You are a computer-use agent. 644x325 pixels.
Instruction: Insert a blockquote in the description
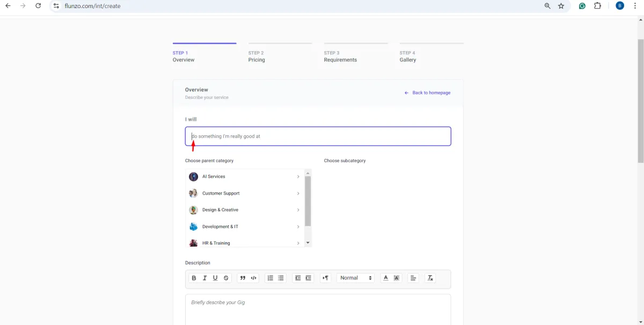click(243, 278)
